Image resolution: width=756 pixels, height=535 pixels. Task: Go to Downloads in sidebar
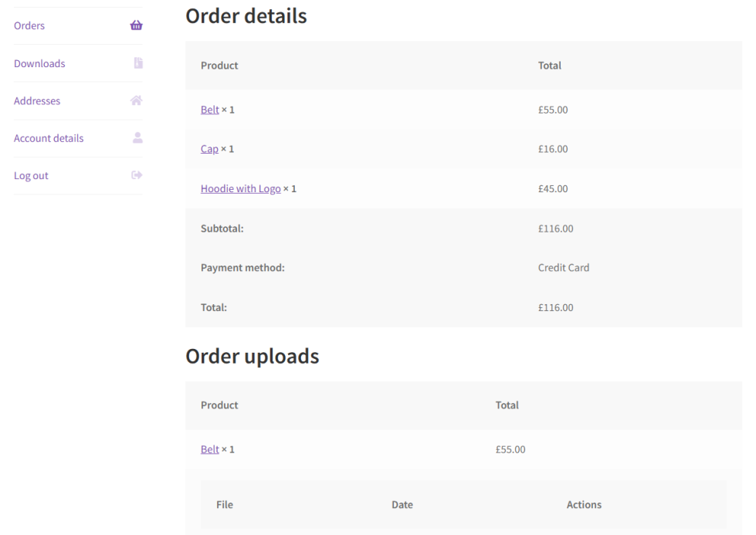(x=39, y=63)
